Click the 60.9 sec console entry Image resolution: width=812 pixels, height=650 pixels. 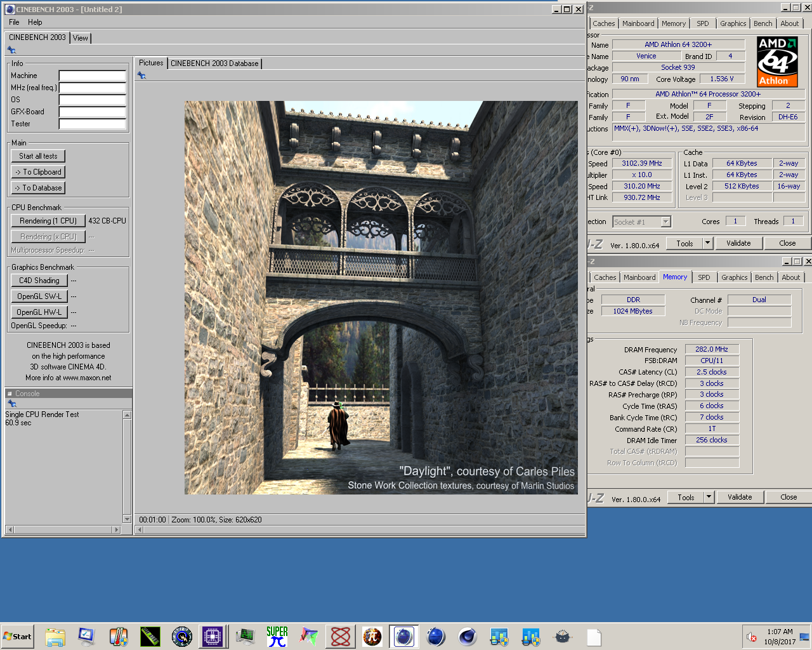point(18,423)
